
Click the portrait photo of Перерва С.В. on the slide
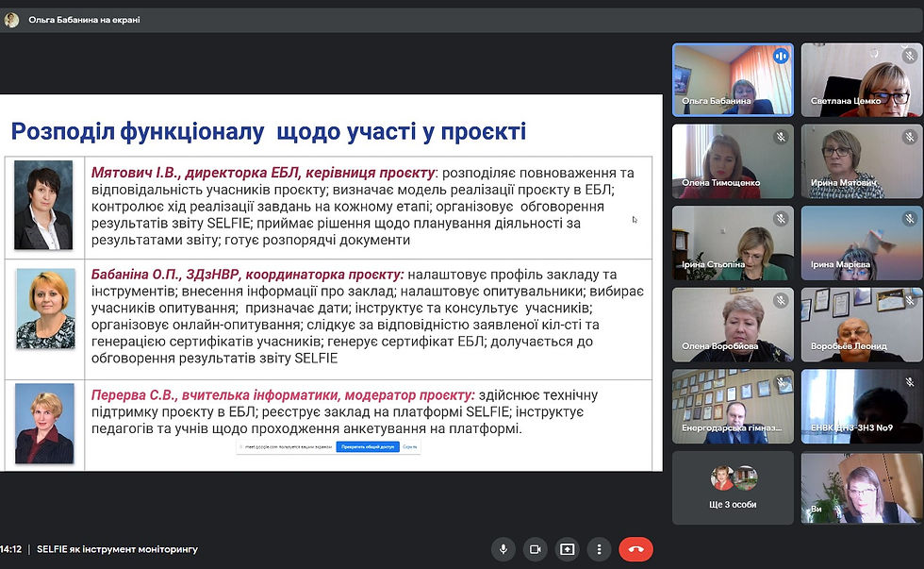click(45, 424)
